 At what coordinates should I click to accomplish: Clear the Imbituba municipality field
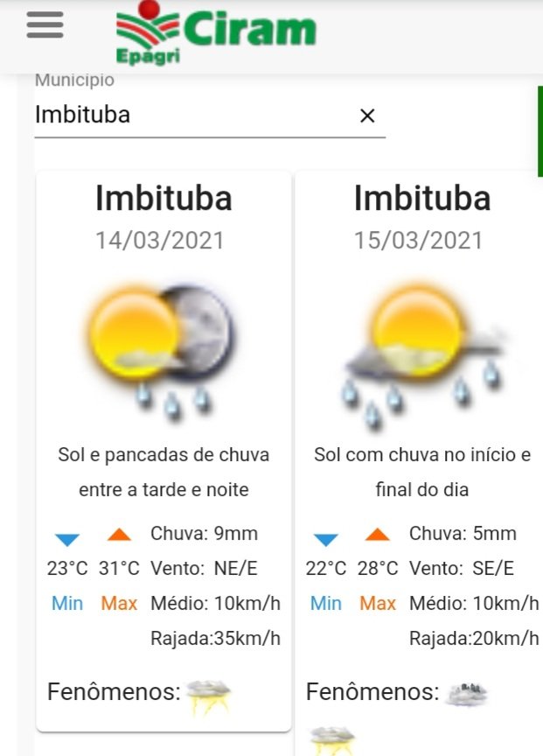[x=367, y=115]
